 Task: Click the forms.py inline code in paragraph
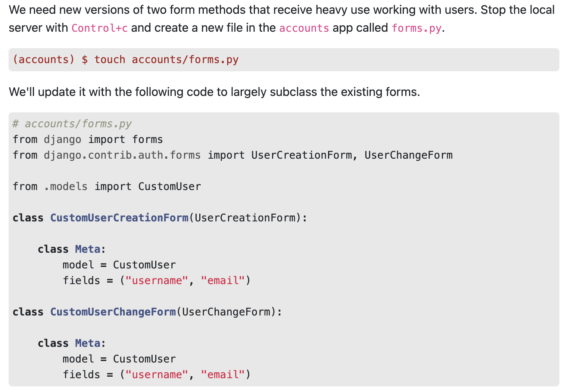pos(416,28)
